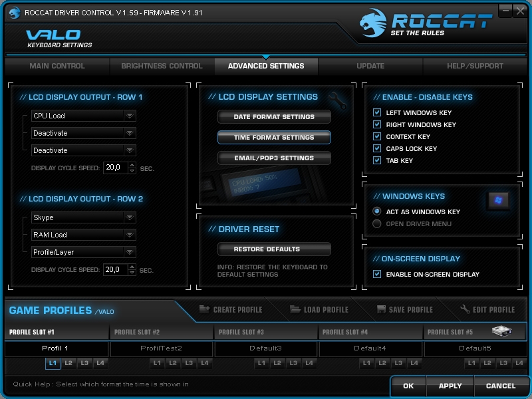Disable the Caps Lock Key checkbox
532x399 pixels.
click(x=377, y=148)
